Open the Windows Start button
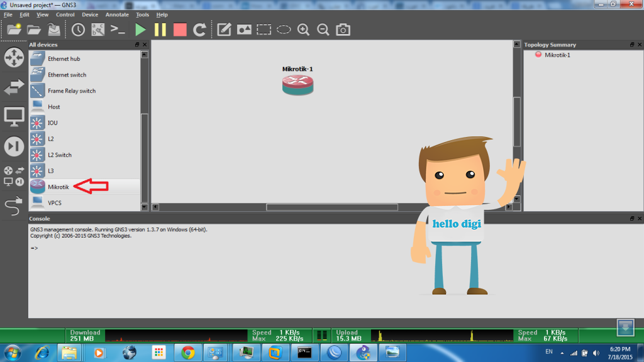Viewport: 644px width, 362px height. pyautogui.click(x=13, y=353)
